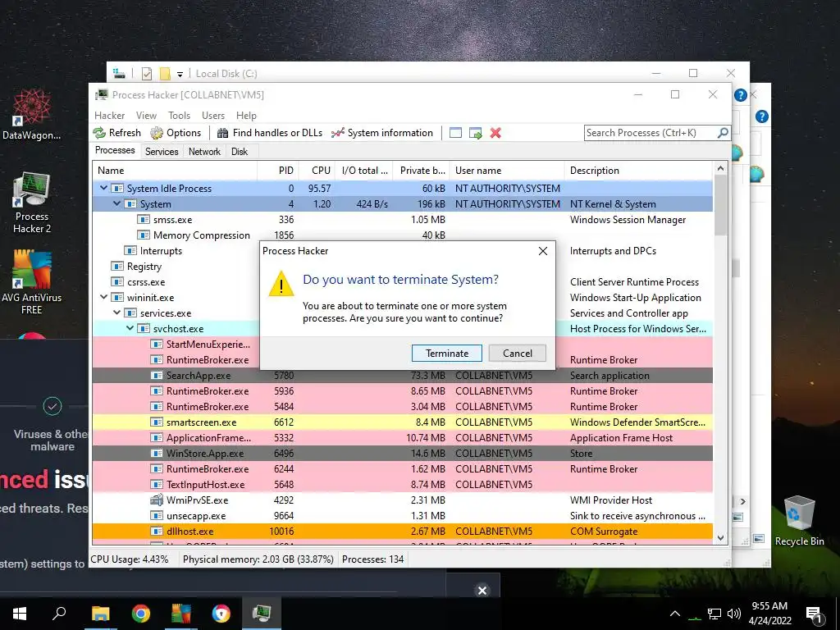Select the Processes tab
This screenshot has height=630, width=840.
point(115,151)
